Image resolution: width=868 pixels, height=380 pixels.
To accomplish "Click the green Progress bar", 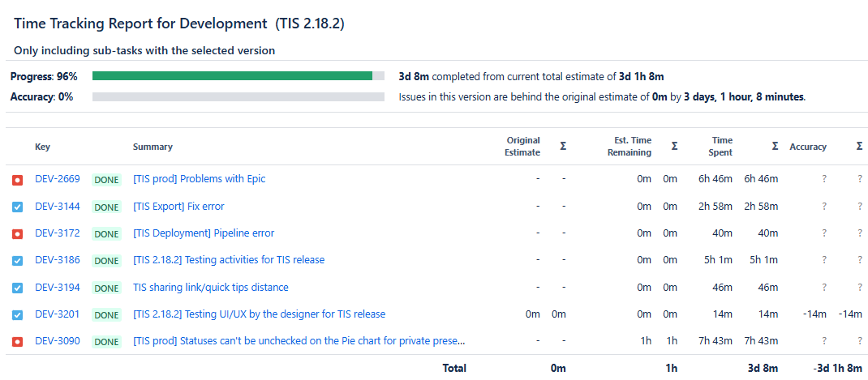I will click(232, 76).
